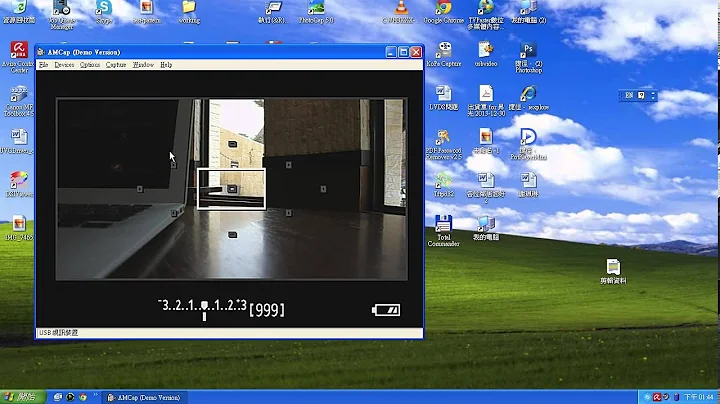Screen dimensions: 720x404
Task: Select the My Computer shortcut beside Total Commander
Action: pos(486,228)
